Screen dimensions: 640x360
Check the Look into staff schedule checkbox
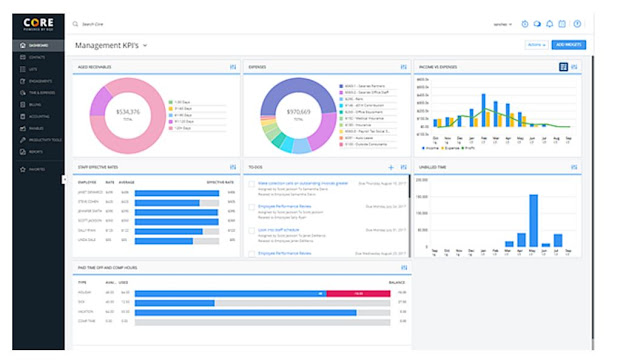coord(252,231)
